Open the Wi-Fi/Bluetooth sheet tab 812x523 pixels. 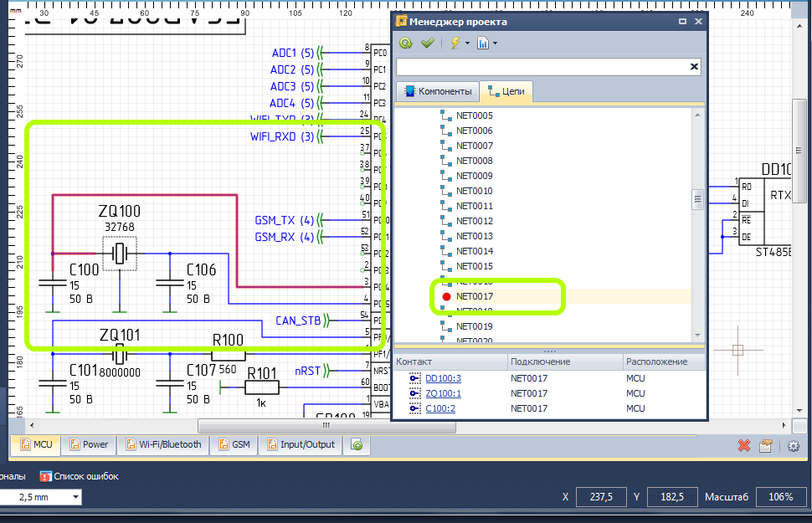[x=163, y=444]
